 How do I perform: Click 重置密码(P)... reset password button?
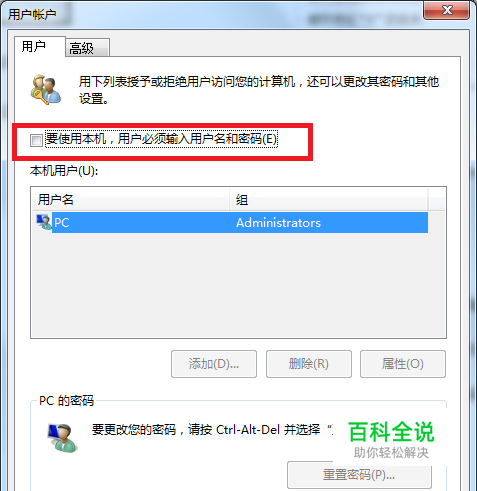coord(359,475)
